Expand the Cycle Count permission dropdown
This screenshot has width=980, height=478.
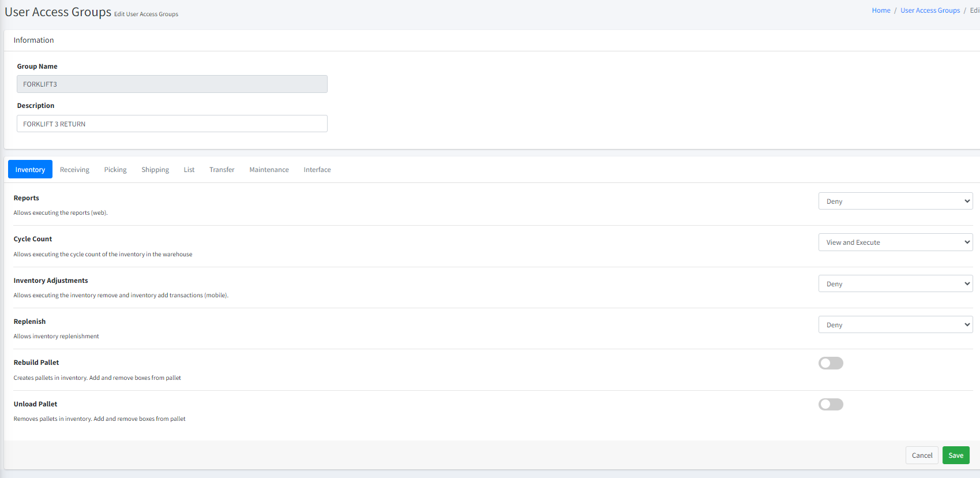coord(895,242)
